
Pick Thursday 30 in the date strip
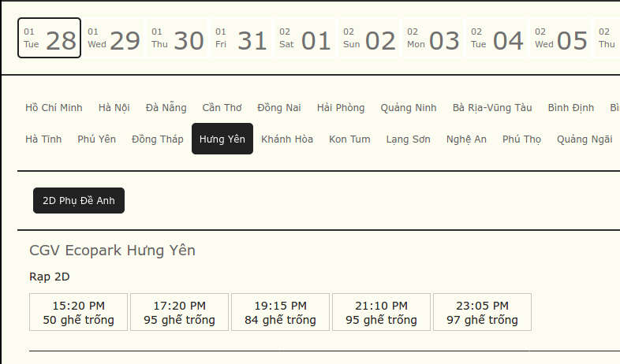(x=177, y=39)
